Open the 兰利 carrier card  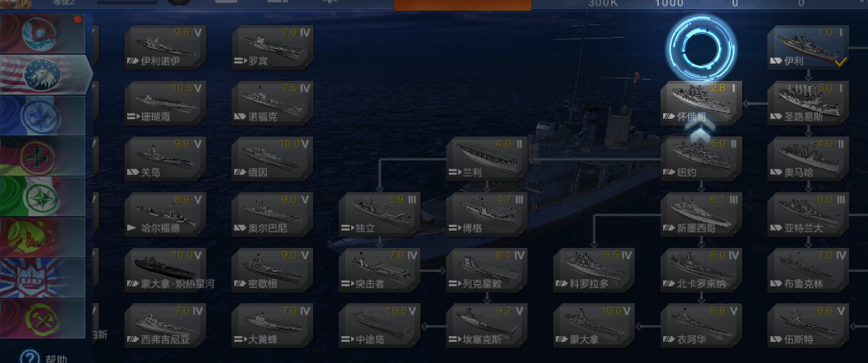(x=487, y=159)
